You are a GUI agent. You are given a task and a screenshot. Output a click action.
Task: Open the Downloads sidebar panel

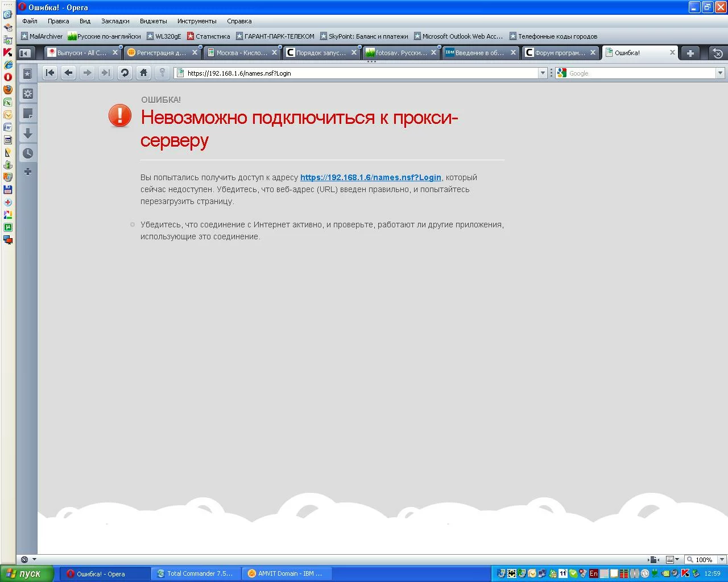(x=27, y=134)
